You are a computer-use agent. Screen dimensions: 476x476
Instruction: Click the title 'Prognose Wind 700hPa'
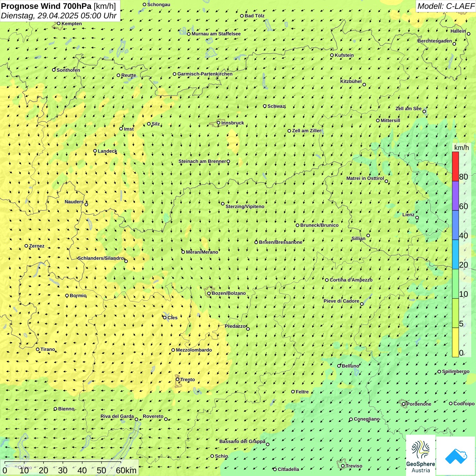pos(46,6)
